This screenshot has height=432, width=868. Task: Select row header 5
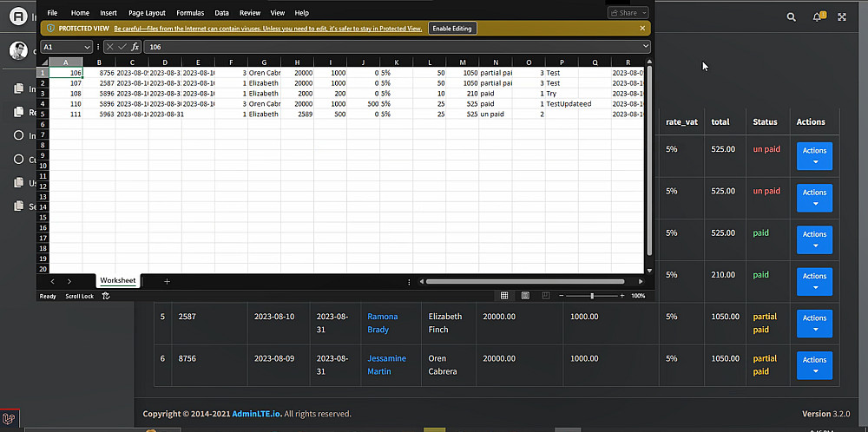click(43, 114)
